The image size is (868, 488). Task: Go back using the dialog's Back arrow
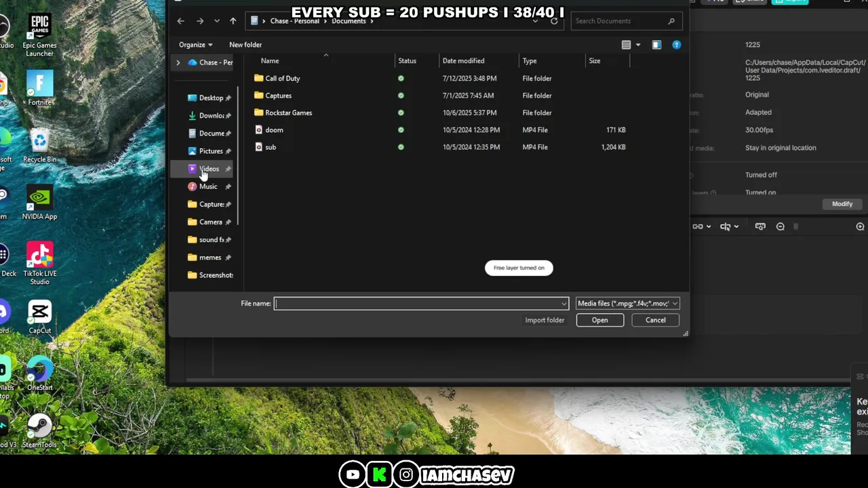click(180, 21)
